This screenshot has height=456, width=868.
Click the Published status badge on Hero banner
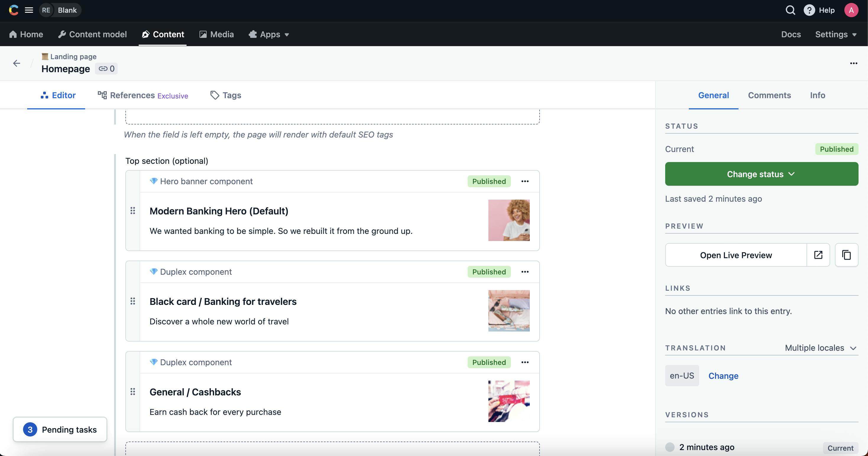[489, 182]
